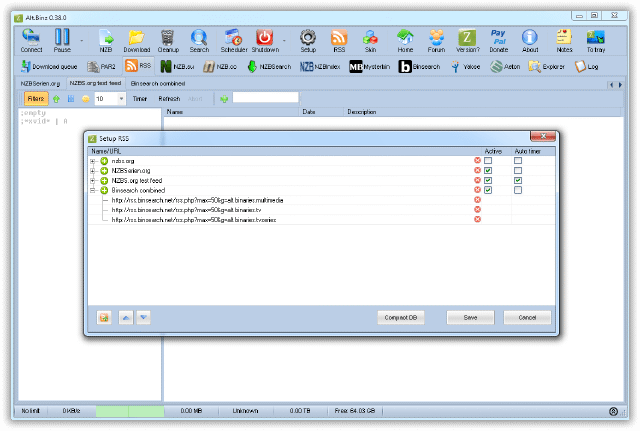Click the green add feed icon in RSS toolbar
640x431 pixels.
pos(224,99)
